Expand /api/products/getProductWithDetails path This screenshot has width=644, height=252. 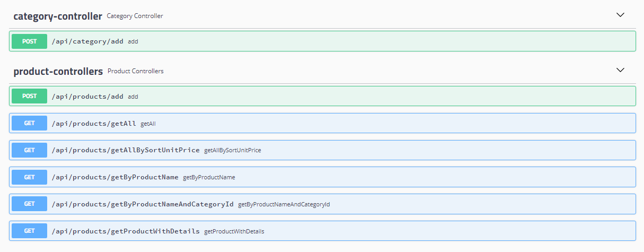(x=126, y=231)
